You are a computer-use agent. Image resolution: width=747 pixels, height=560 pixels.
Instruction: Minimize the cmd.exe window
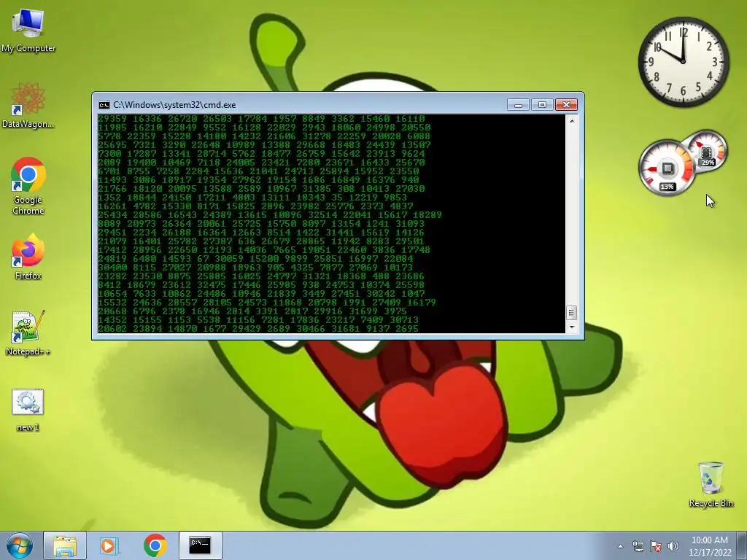point(518,105)
